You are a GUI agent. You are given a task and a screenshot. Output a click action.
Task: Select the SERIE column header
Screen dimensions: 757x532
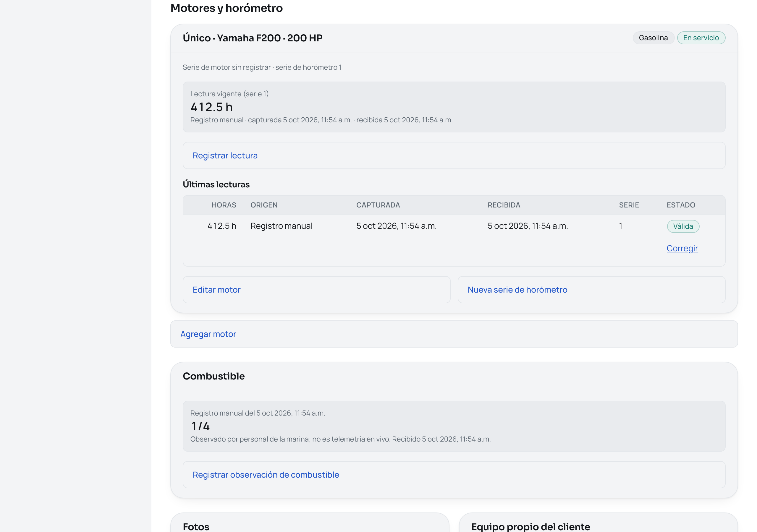click(x=628, y=205)
